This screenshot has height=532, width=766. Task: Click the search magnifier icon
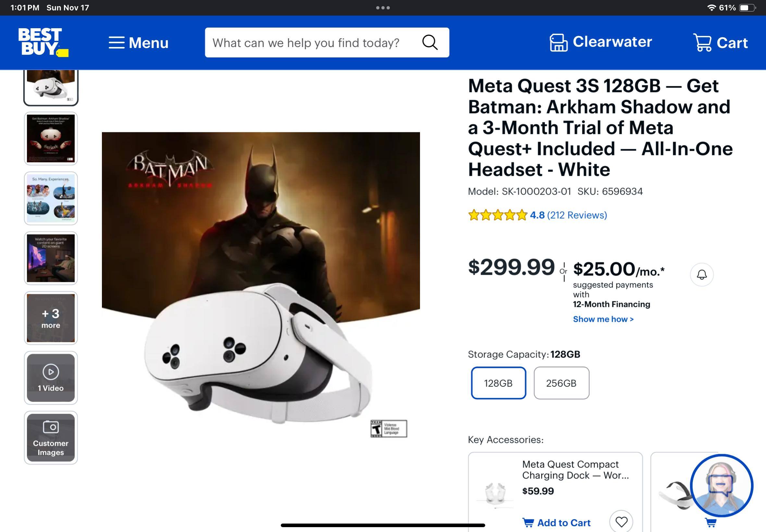(x=430, y=43)
